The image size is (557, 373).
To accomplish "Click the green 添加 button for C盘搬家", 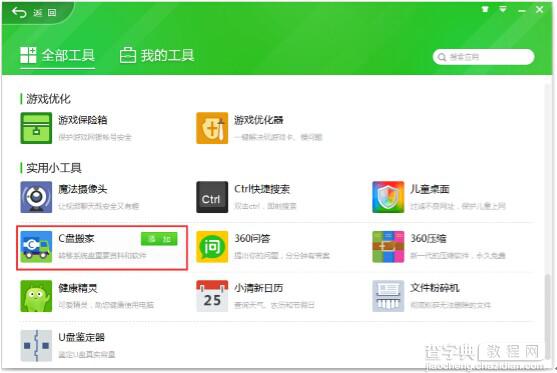I will [x=159, y=239].
